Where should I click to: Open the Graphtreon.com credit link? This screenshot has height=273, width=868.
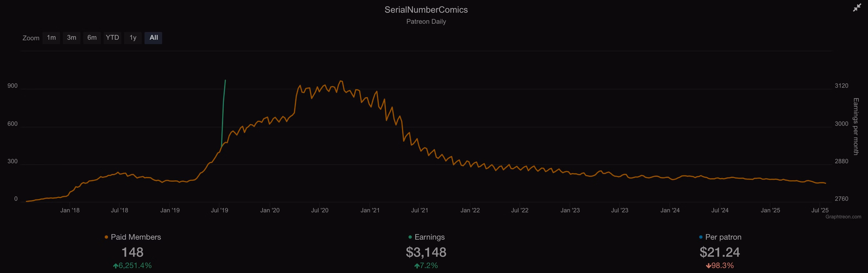point(843,217)
